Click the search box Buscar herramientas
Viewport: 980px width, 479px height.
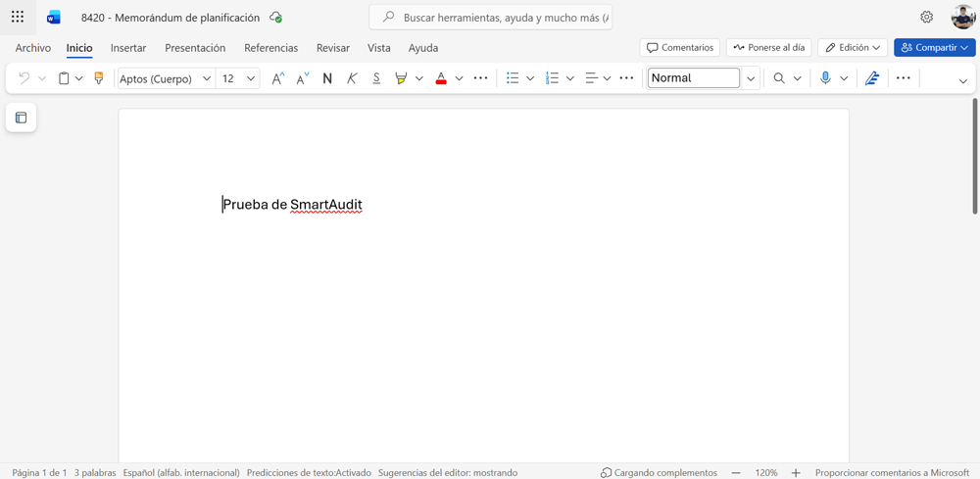pos(491,18)
